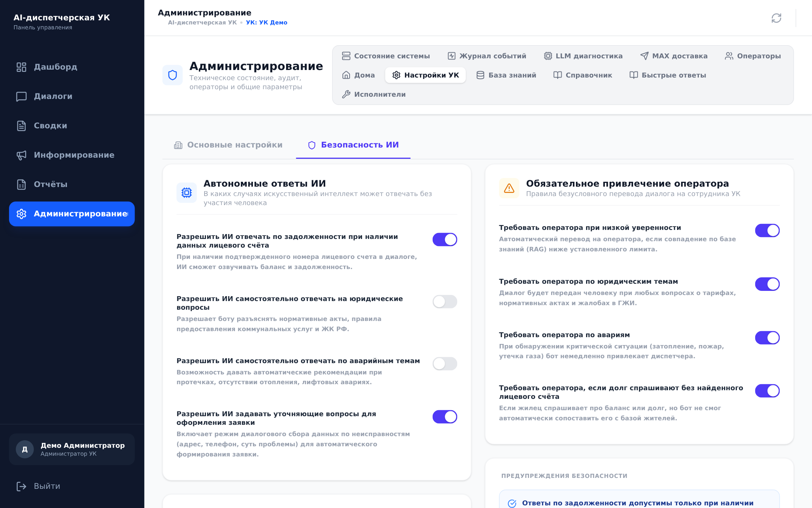The width and height of the screenshot is (812, 508).
Task: Click the УК: УК Демо breadcrumb link
Action: 267,23
